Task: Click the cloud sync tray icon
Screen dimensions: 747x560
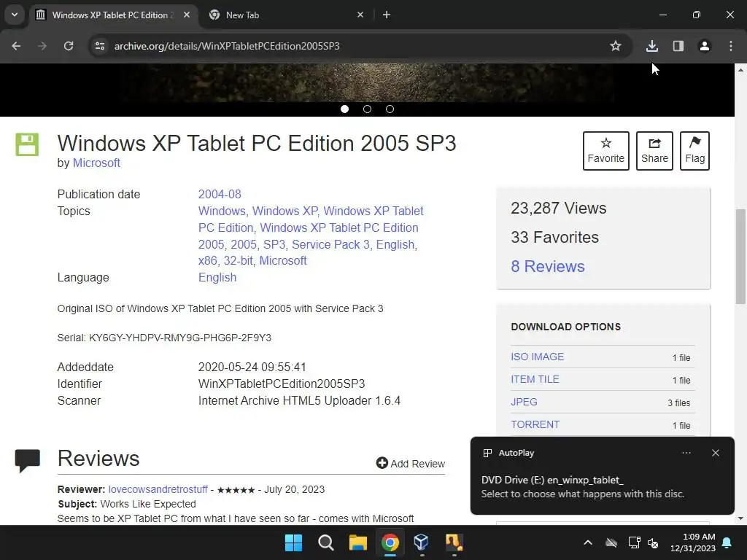Action: click(611, 542)
